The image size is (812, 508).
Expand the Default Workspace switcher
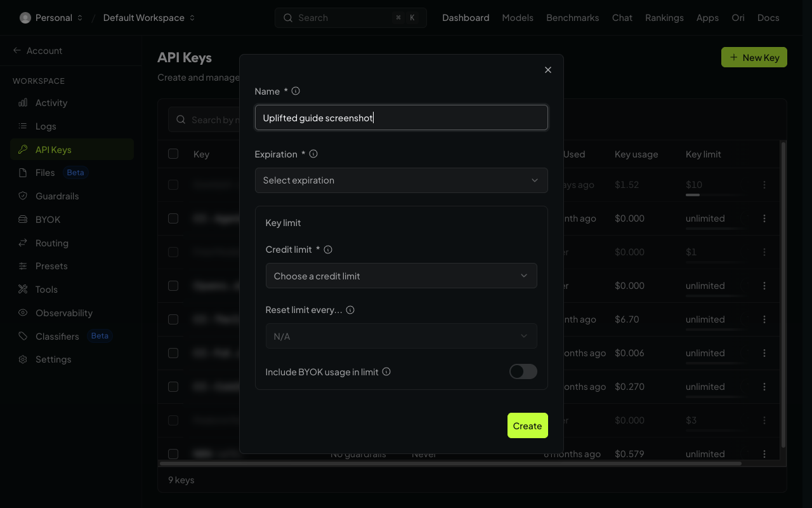click(149, 18)
